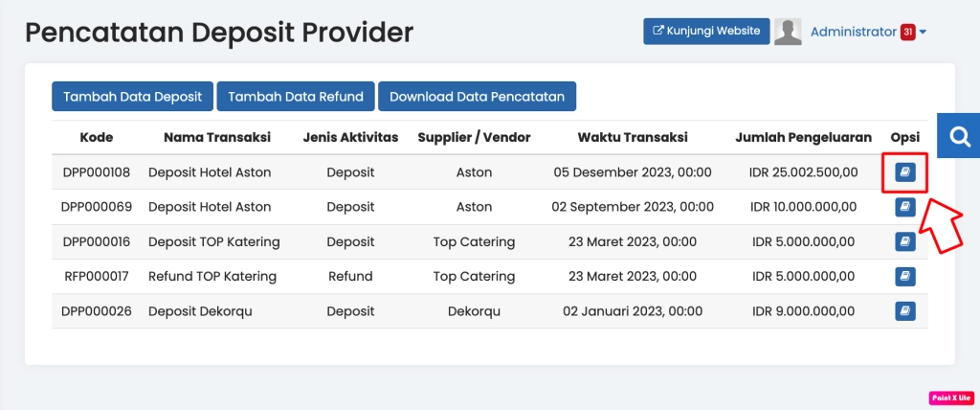980x410 pixels.
Task: Open detail icon for RFP000017 refund row
Action: point(904,276)
